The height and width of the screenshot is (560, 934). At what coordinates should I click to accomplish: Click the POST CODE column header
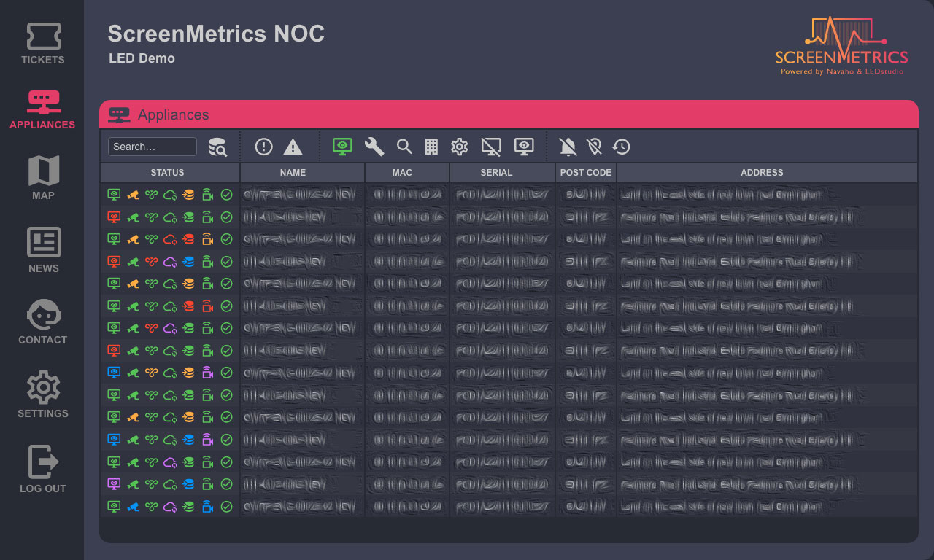click(585, 173)
